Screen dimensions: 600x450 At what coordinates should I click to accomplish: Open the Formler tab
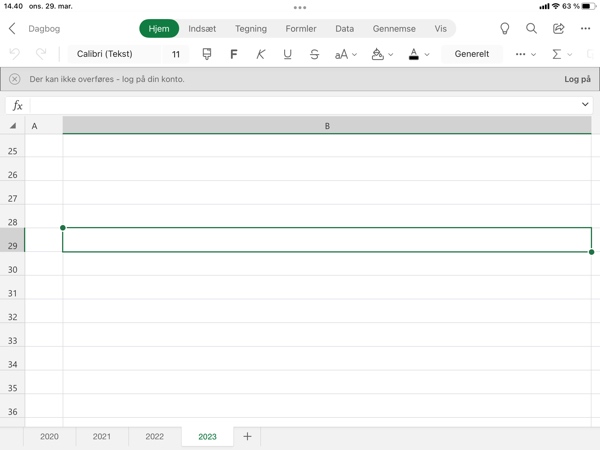click(x=301, y=29)
